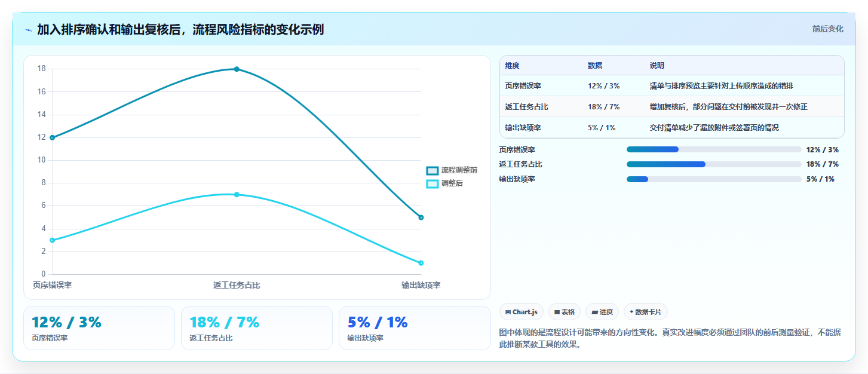The width and height of the screenshot is (868, 374).
Task: Click the Chart.js tag chip
Action: 521,312
